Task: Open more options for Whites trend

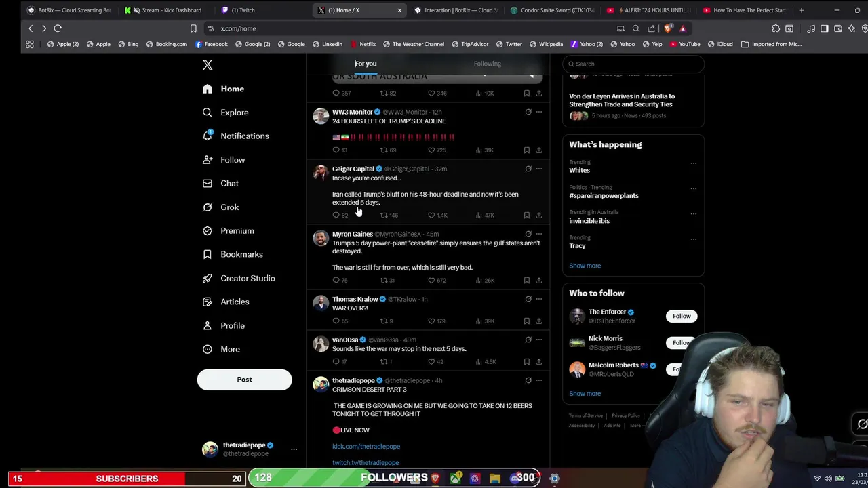Action: 693,163
